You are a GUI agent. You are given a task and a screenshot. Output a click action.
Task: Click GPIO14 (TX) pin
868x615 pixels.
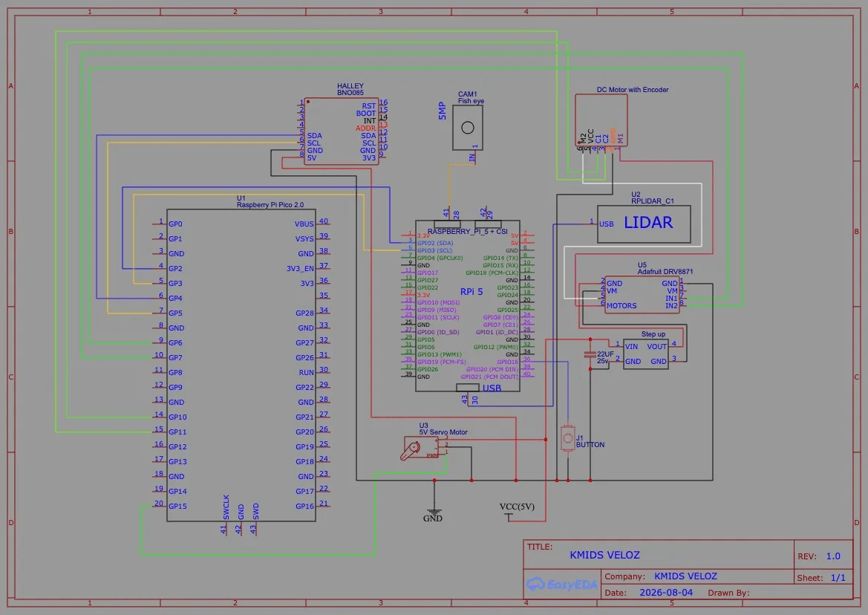pyautogui.click(x=500, y=258)
